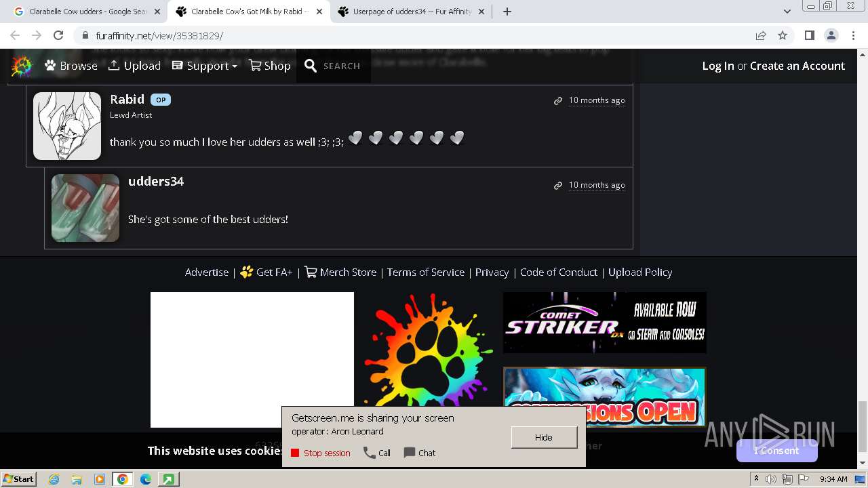Focus the SEARCH input field
This screenshot has height=488, width=868.
[342, 66]
